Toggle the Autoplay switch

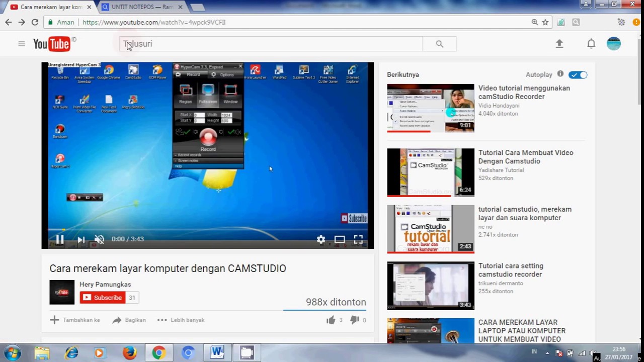(578, 75)
